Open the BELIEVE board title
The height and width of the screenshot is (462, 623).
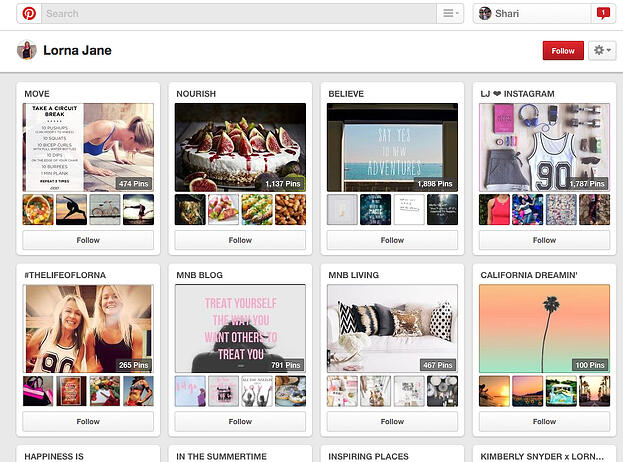346,94
